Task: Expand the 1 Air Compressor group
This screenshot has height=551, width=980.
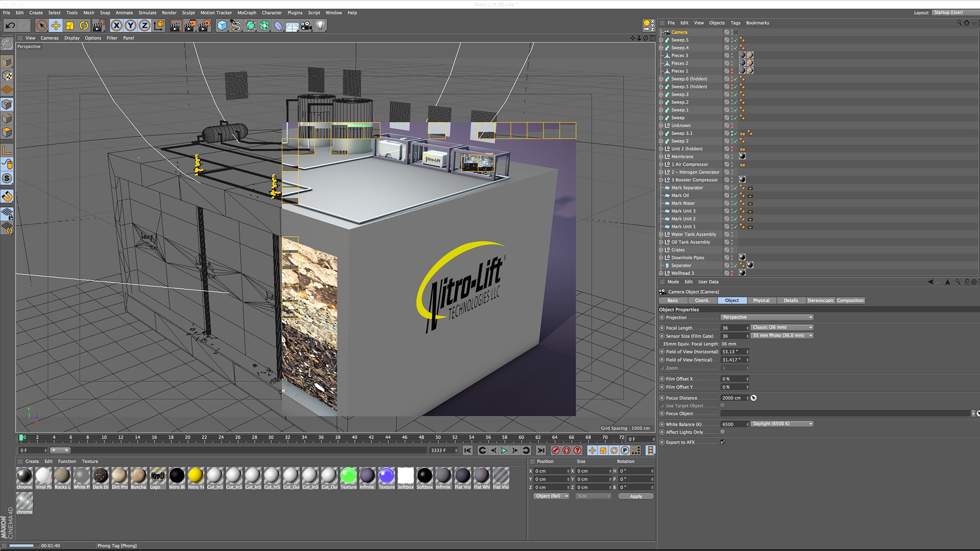Action: [661, 165]
